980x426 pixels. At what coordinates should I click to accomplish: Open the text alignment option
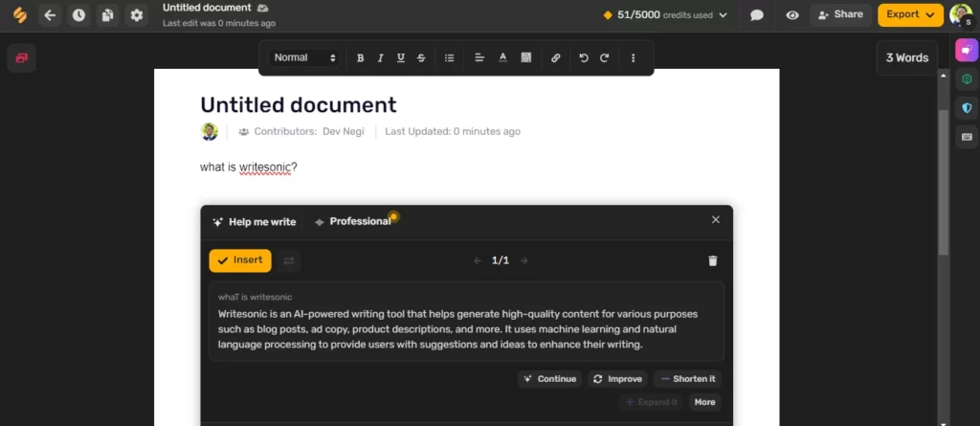479,58
